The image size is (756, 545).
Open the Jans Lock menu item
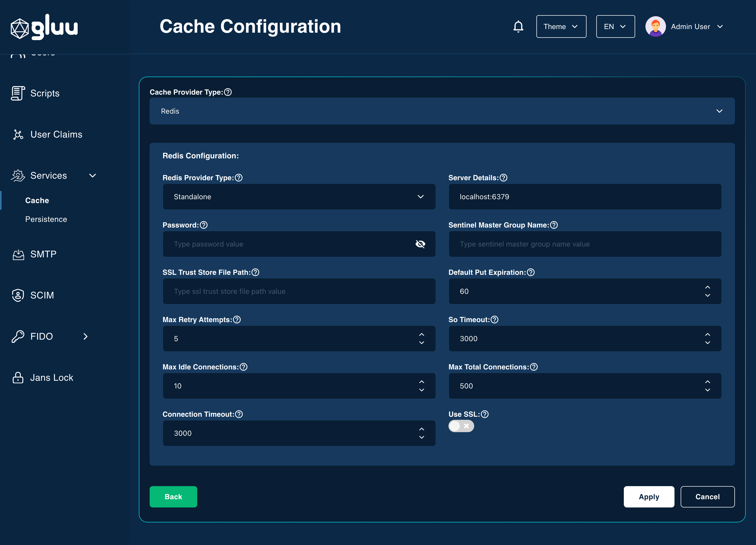[52, 378]
